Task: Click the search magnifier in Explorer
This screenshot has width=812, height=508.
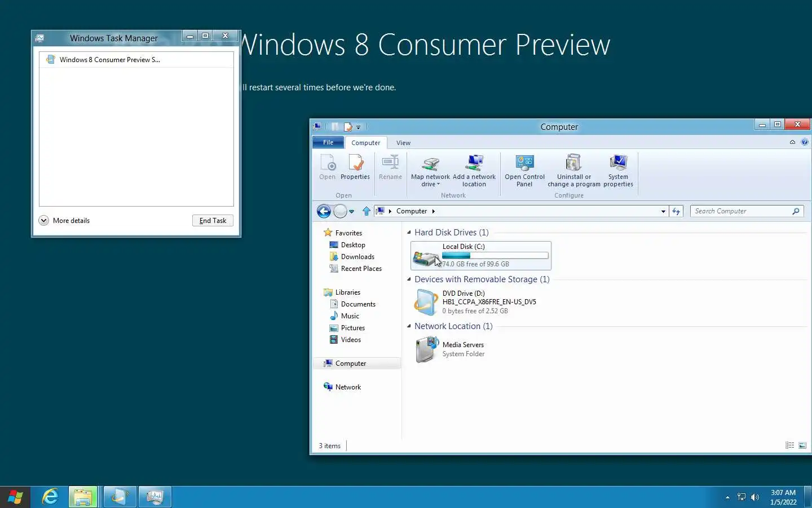Action: pyautogui.click(x=796, y=211)
